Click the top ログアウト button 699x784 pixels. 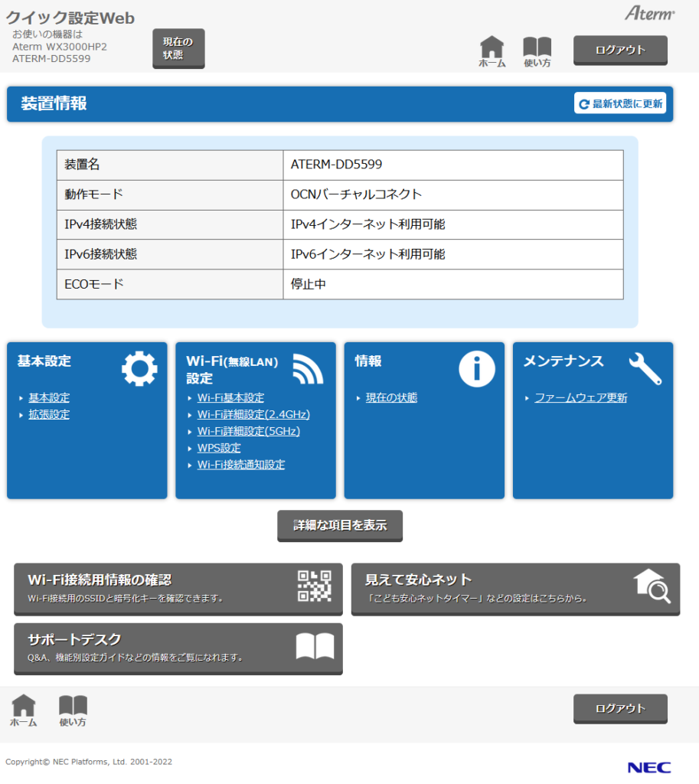[x=620, y=50]
